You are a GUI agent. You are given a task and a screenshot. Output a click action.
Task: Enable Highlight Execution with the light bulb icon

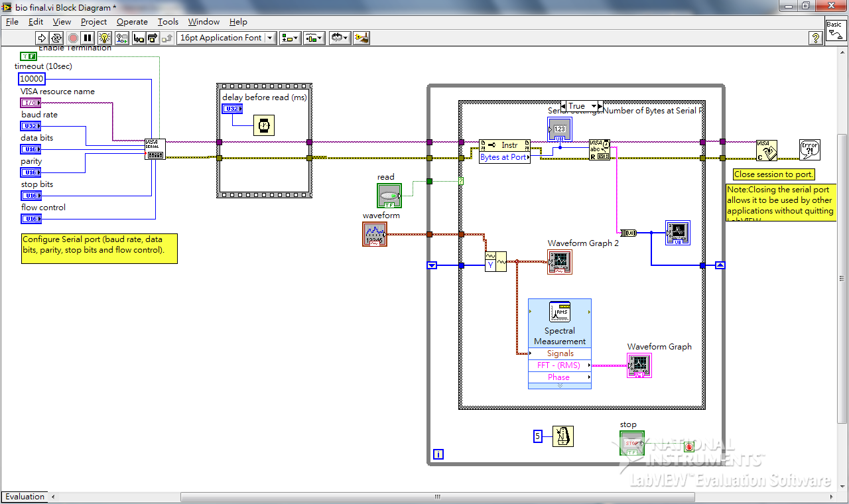coord(105,38)
